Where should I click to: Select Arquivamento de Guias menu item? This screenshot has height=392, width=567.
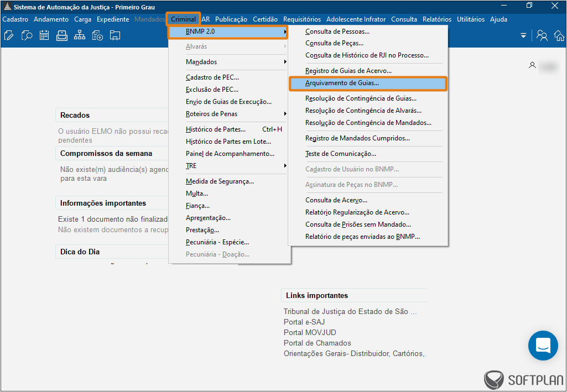tap(368, 83)
